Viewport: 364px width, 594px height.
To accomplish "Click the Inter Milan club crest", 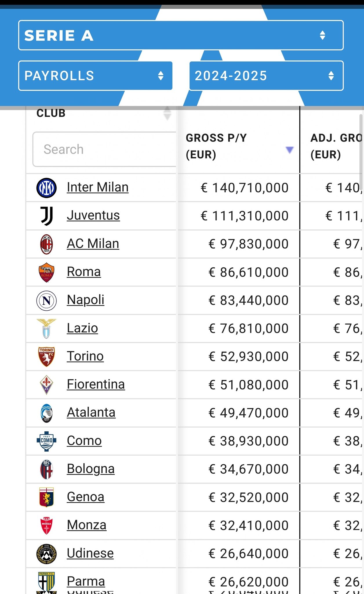I will 46,188.
